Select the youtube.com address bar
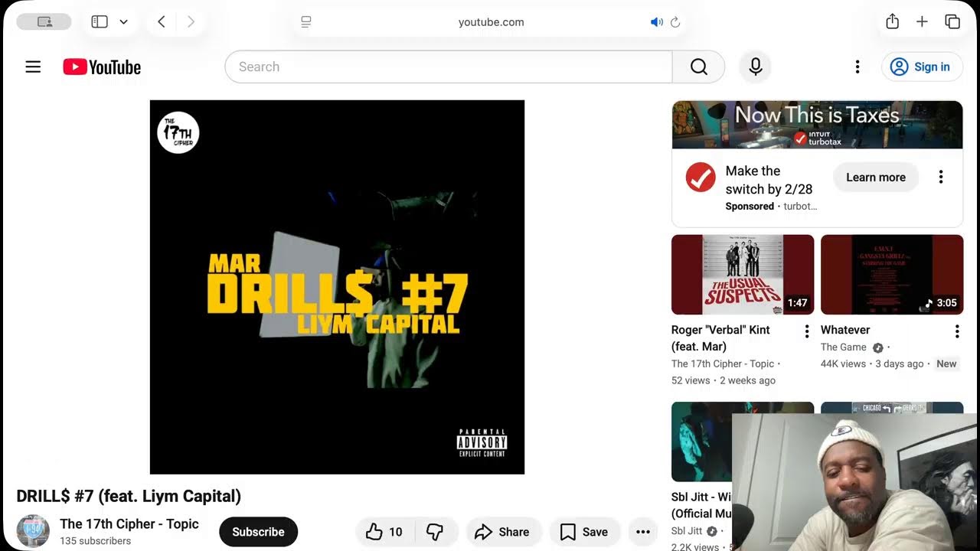 click(x=492, y=22)
